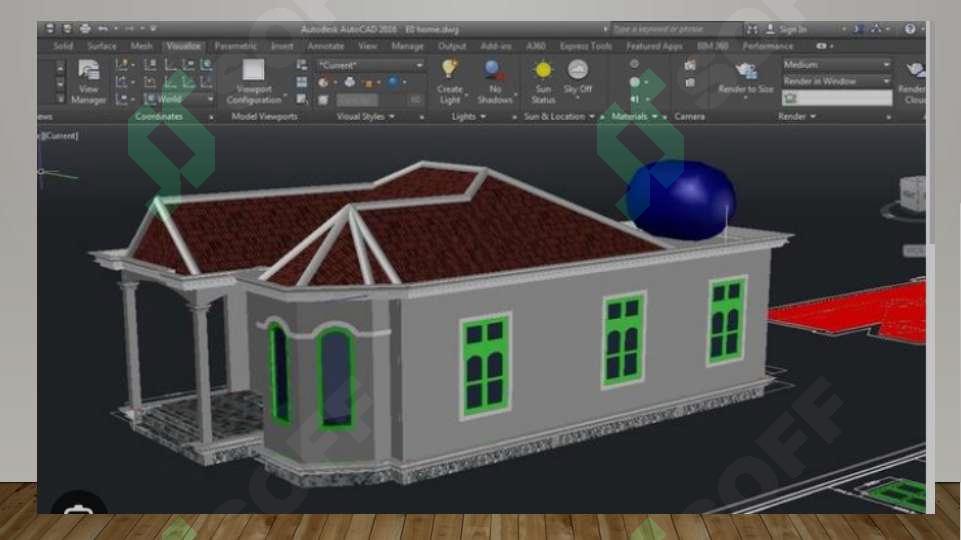Open the Medium render preset dropdown

pyautogui.click(x=837, y=64)
